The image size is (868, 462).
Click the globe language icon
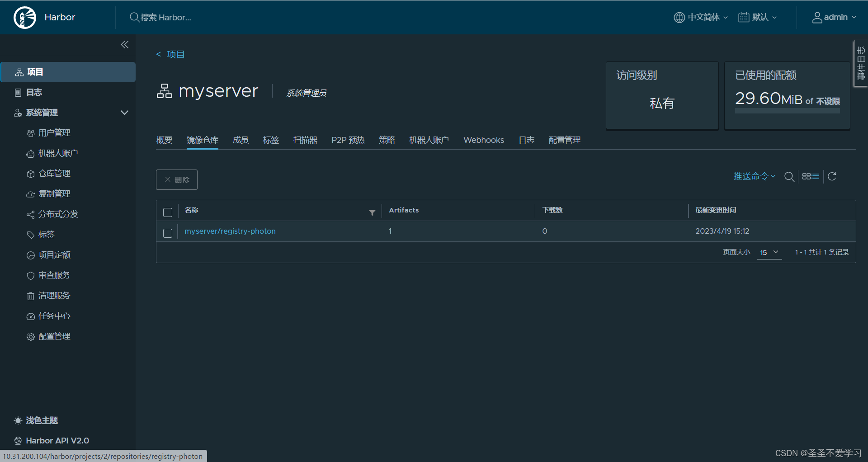pos(679,17)
